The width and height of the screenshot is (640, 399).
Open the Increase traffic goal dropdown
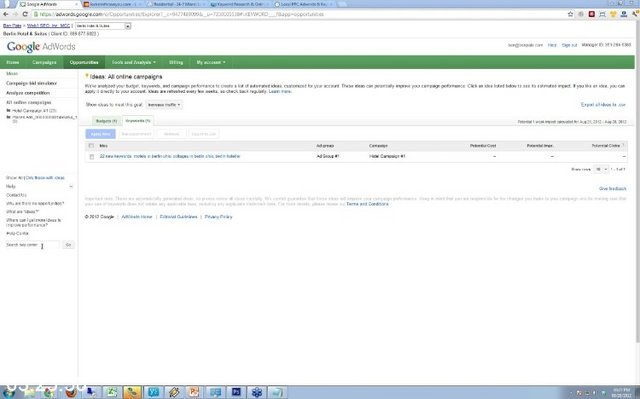[x=164, y=105]
